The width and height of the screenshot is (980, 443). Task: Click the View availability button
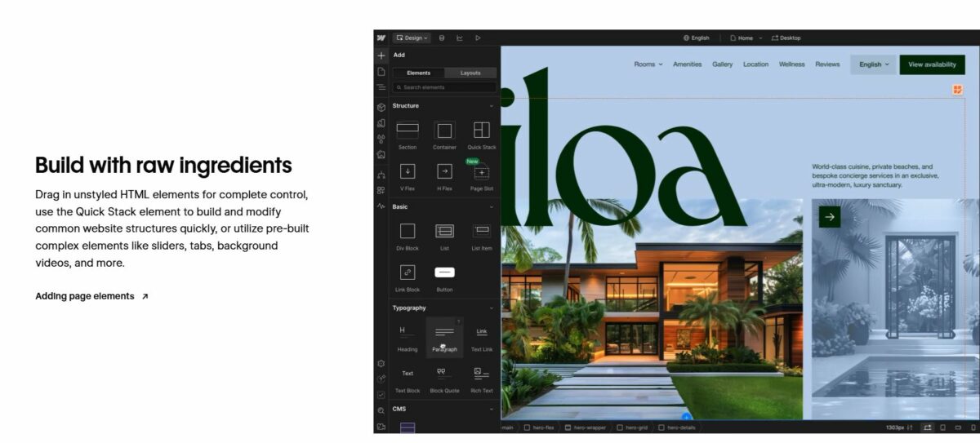tap(932, 64)
